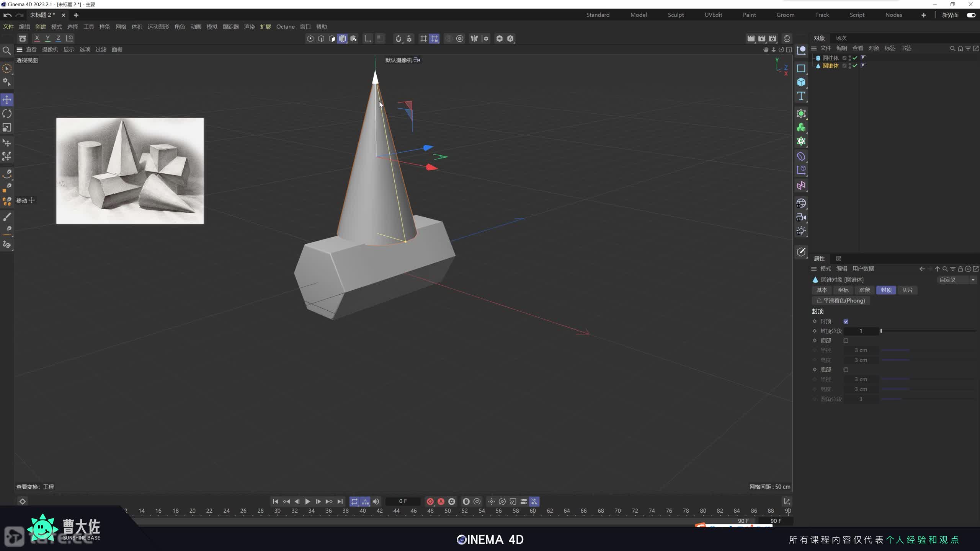This screenshot has width=980, height=551.
Task: Adjust the 封顶分段 slider
Action: point(881,331)
